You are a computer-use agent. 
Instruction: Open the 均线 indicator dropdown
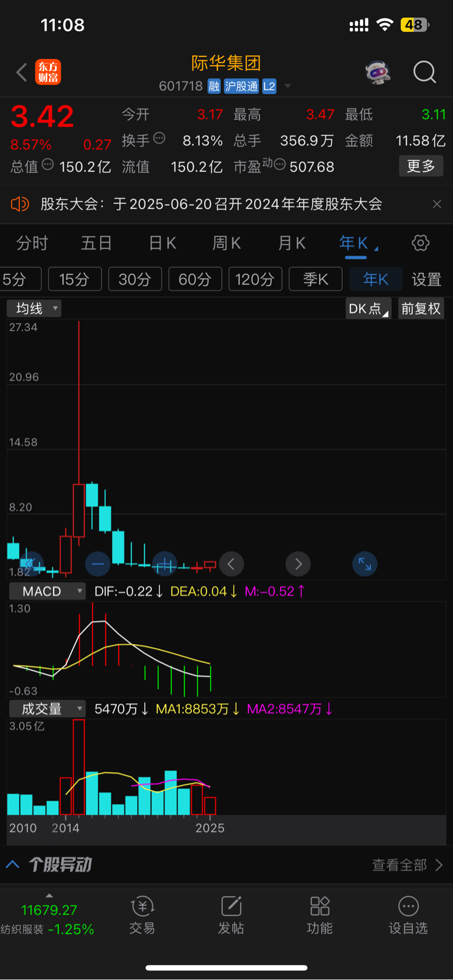pyautogui.click(x=34, y=308)
